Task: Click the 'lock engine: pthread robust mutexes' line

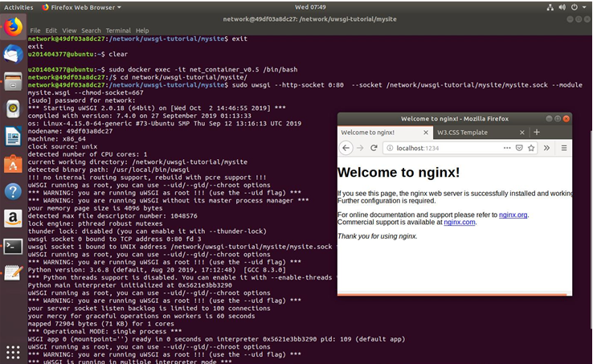Action: coord(95,223)
